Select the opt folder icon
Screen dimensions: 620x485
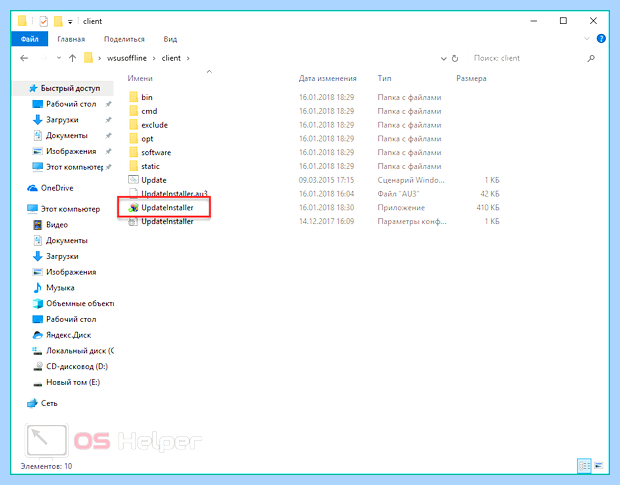pyautogui.click(x=134, y=139)
